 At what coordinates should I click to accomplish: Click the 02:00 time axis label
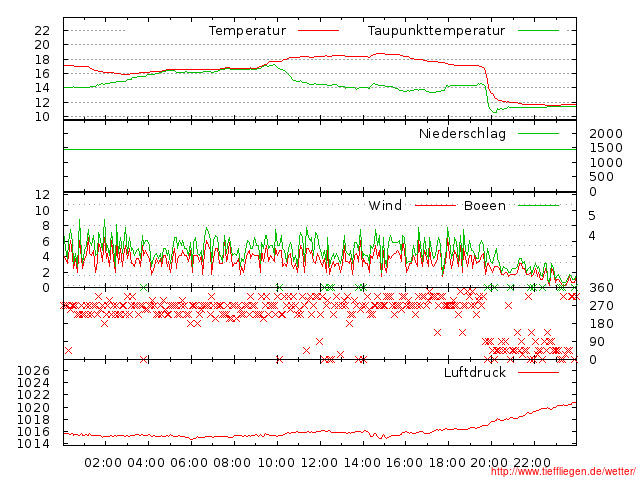point(104,462)
